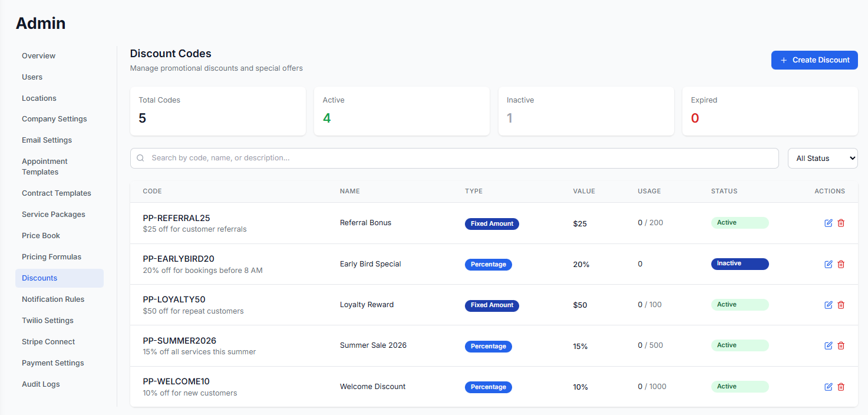868x415 pixels.
Task: Click the Active status badge for PP-SUMMER2026
Action: [740, 345]
